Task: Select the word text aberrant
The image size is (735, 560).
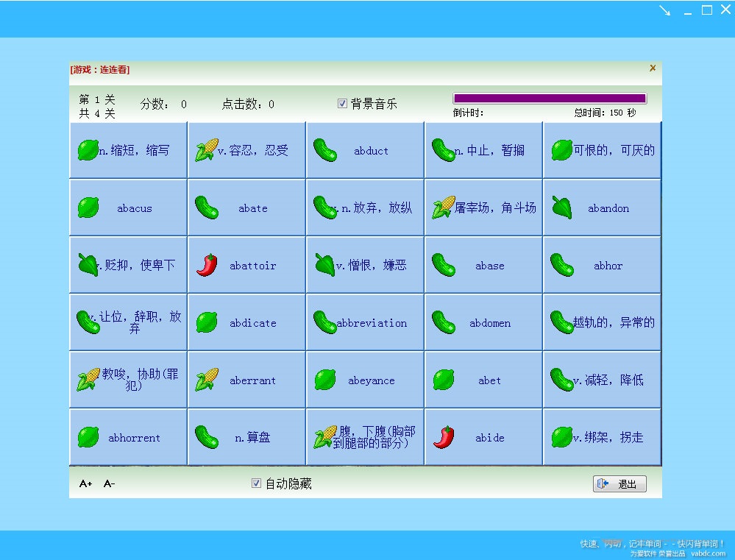Action: [x=252, y=380]
